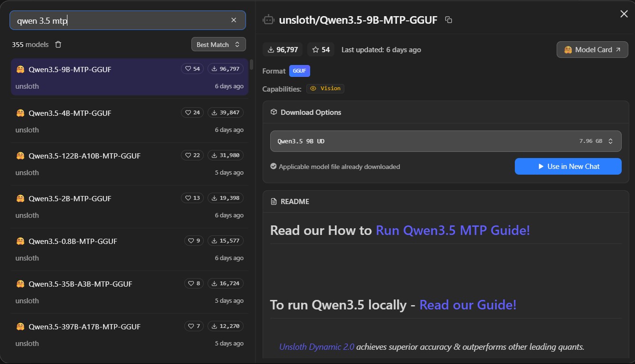The width and height of the screenshot is (635, 364).
Task: Click the 7 likes badge on Qwen3.5-397B row
Action: point(194,326)
